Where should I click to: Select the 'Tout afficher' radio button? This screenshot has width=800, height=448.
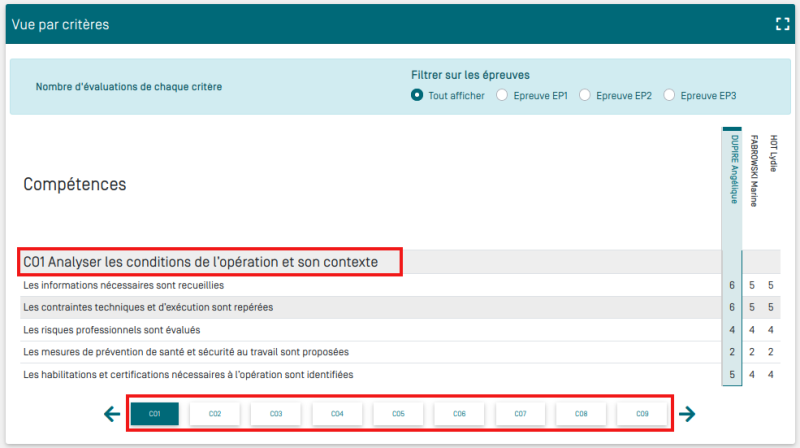click(x=418, y=96)
